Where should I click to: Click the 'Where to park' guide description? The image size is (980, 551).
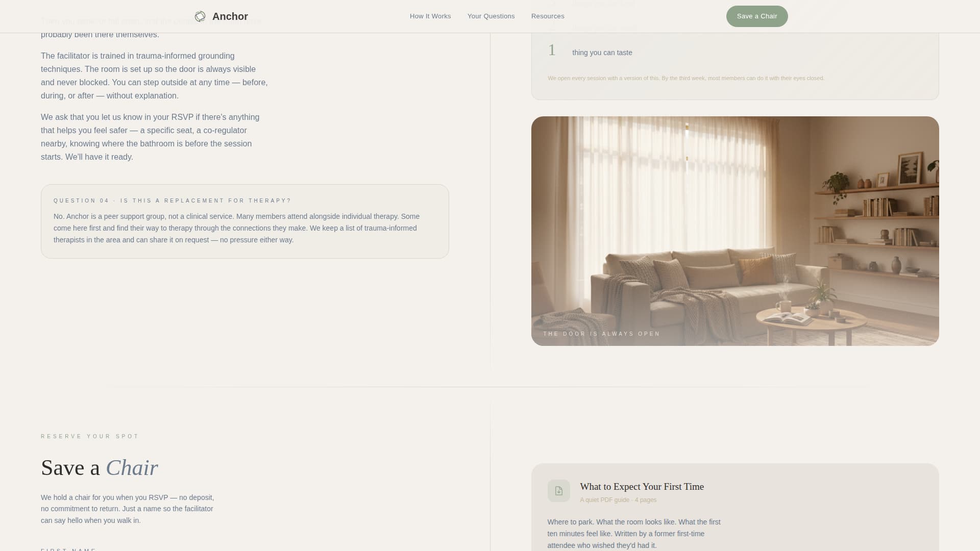coord(634,534)
